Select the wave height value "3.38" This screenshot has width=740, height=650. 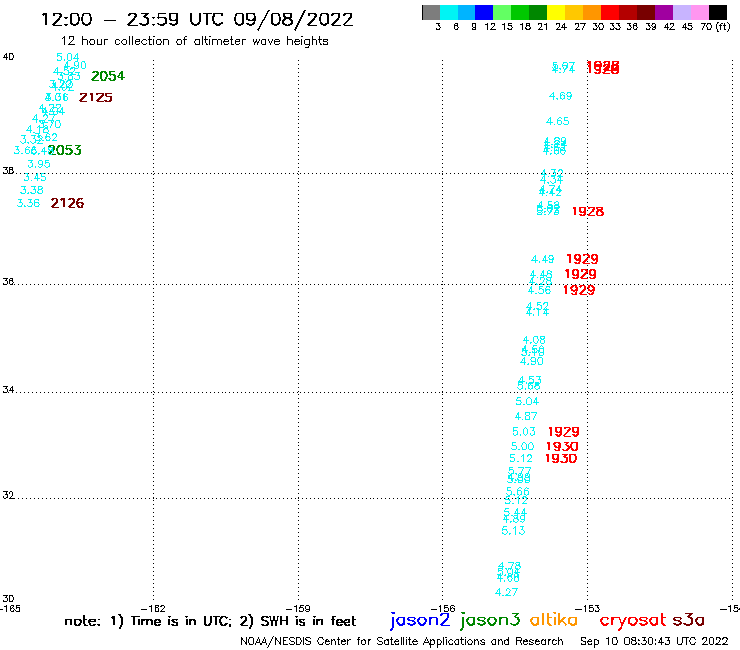coord(32,190)
